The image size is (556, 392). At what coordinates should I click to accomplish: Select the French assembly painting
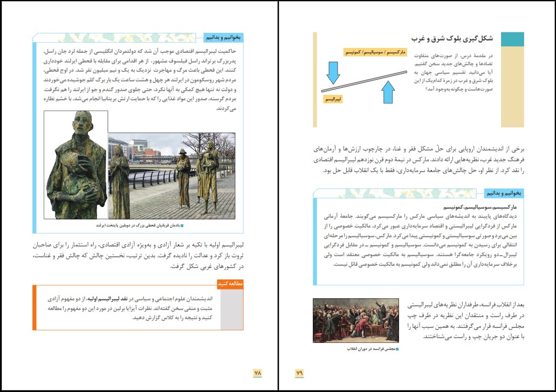[x=355, y=320]
